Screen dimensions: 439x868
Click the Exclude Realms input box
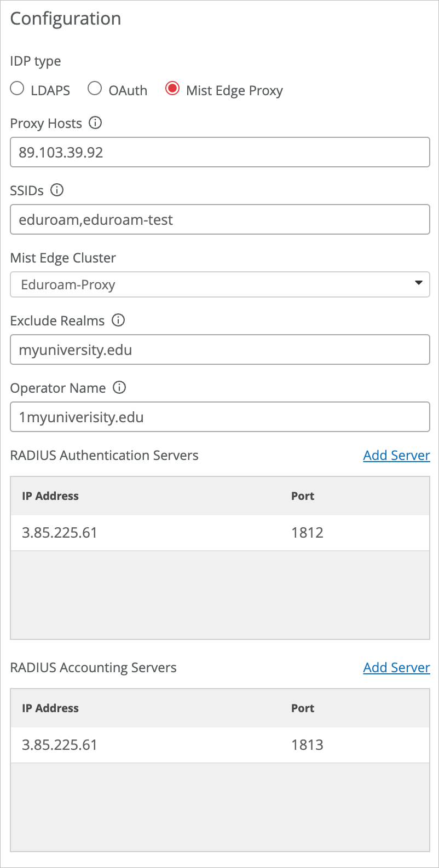pos(219,350)
